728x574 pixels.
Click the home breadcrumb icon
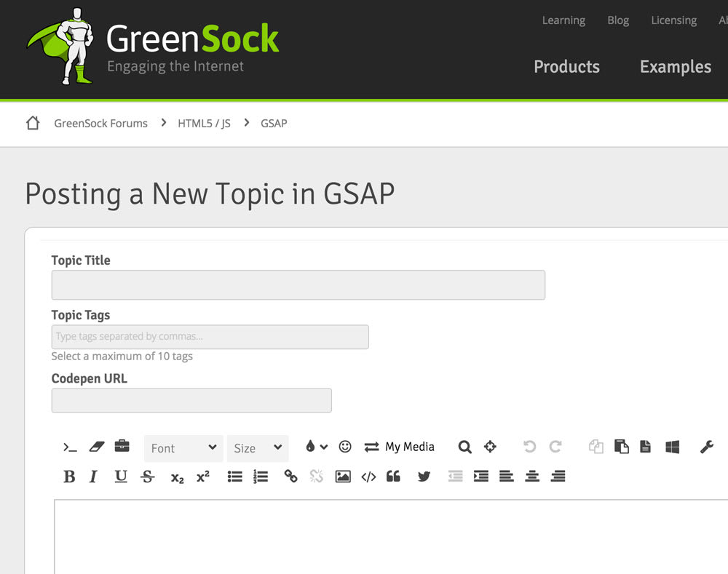pyautogui.click(x=33, y=123)
